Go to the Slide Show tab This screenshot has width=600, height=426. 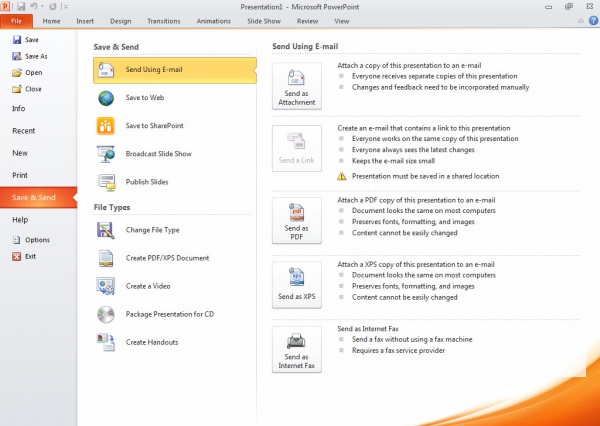[264, 21]
